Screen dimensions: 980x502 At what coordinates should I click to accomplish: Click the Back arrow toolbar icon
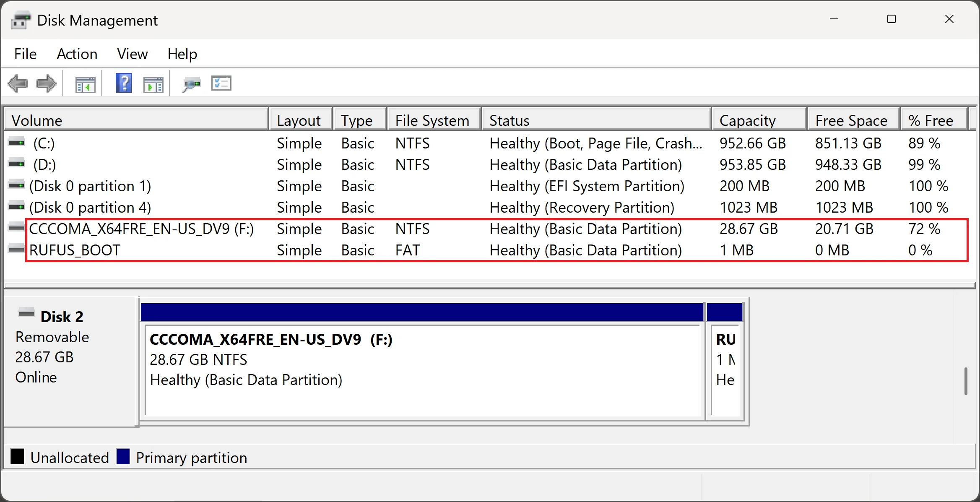[x=18, y=84]
